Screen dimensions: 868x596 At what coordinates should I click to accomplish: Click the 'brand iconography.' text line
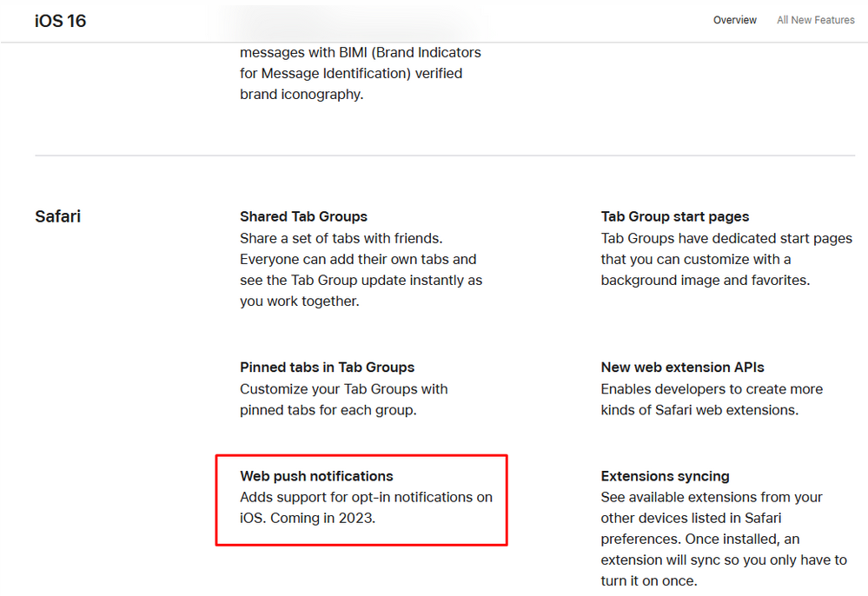301,95
